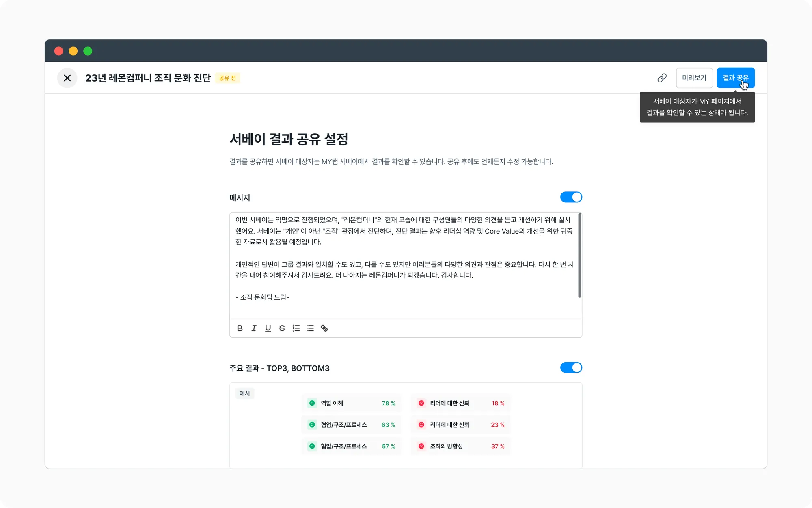The image size is (812, 508).
Task: Click the survey title 23년 레몬컴퍼니 조직 문화 진단
Action: point(148,78)
